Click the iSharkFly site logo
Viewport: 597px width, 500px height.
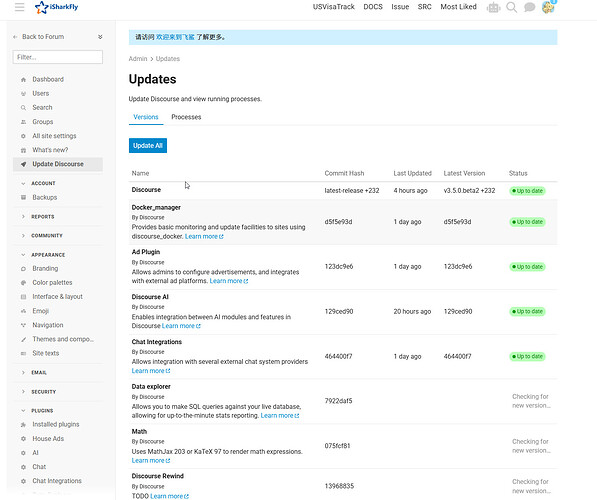point(56,7)
